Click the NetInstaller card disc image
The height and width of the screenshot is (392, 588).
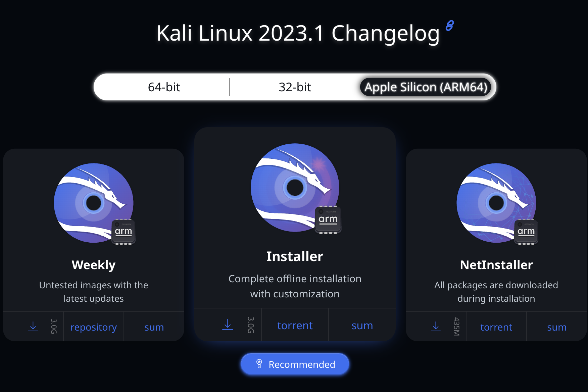pyautogui.click(x=496, y=203)
